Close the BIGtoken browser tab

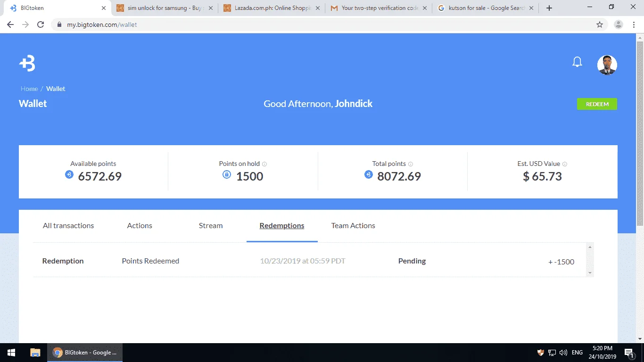click(x=104, y=8)
